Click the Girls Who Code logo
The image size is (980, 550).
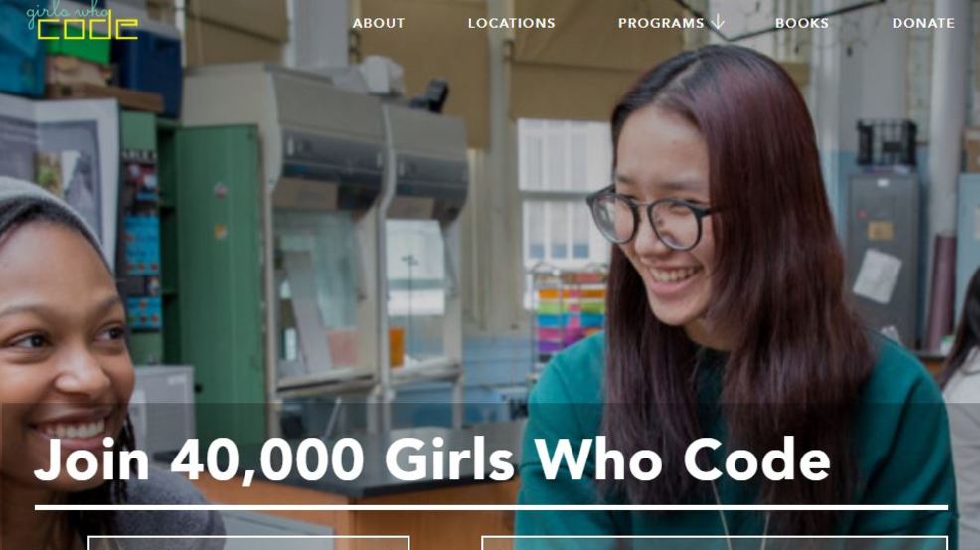point(82,23)
